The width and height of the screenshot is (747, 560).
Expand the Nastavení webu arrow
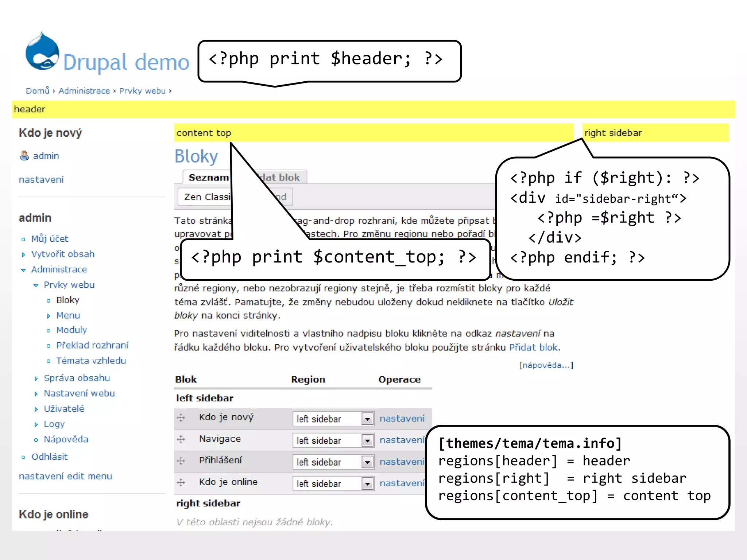tap(36, 394)
